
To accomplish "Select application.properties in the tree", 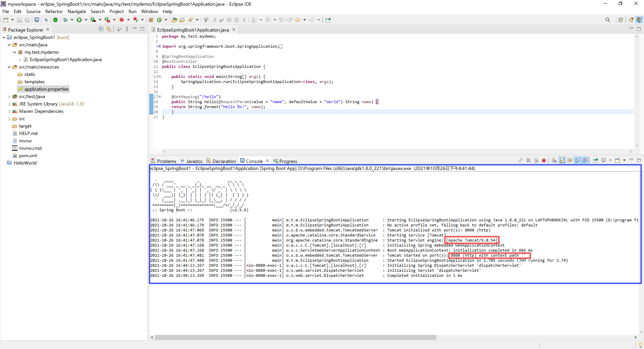I will point(43,89).
